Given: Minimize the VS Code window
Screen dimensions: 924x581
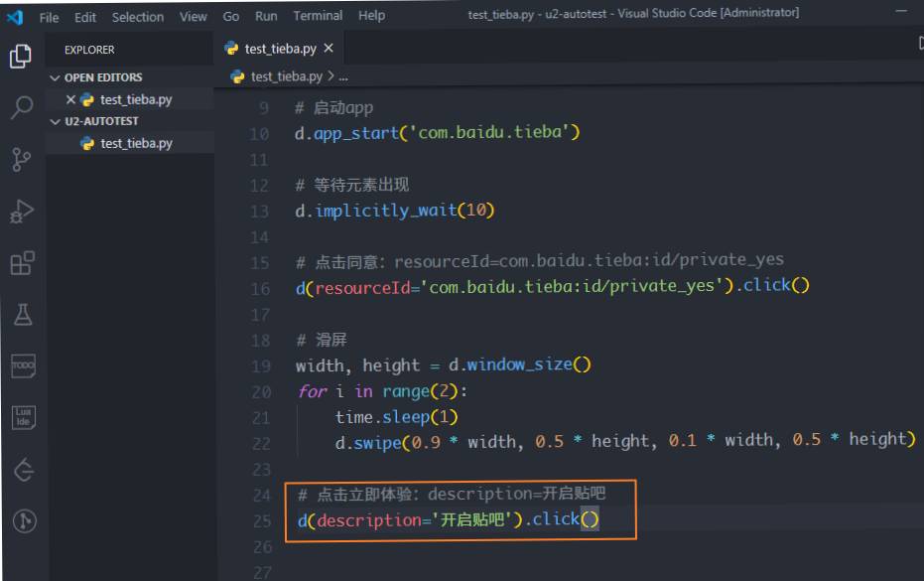Looking at the screenshot, I should coord(901,11).
